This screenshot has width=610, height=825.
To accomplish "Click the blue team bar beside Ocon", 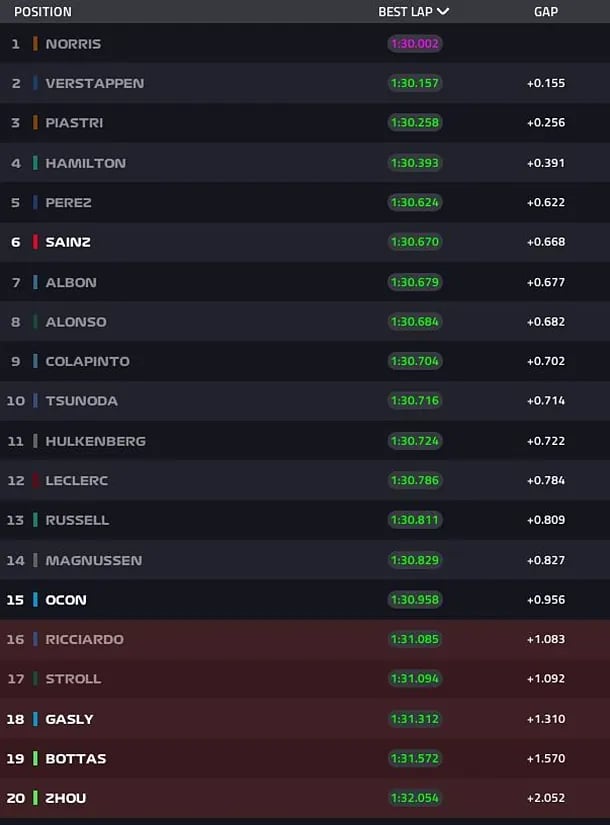I will [35, 600].
